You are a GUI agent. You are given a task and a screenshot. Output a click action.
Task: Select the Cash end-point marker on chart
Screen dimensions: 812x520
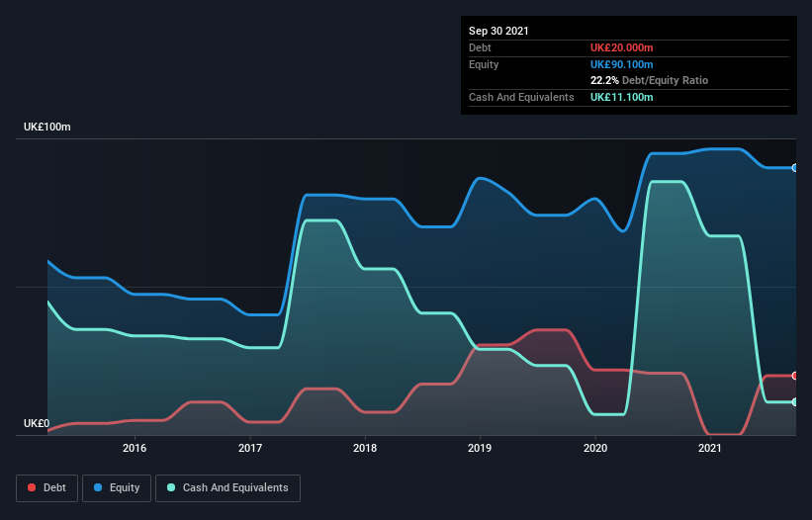[x=795, y=402]
